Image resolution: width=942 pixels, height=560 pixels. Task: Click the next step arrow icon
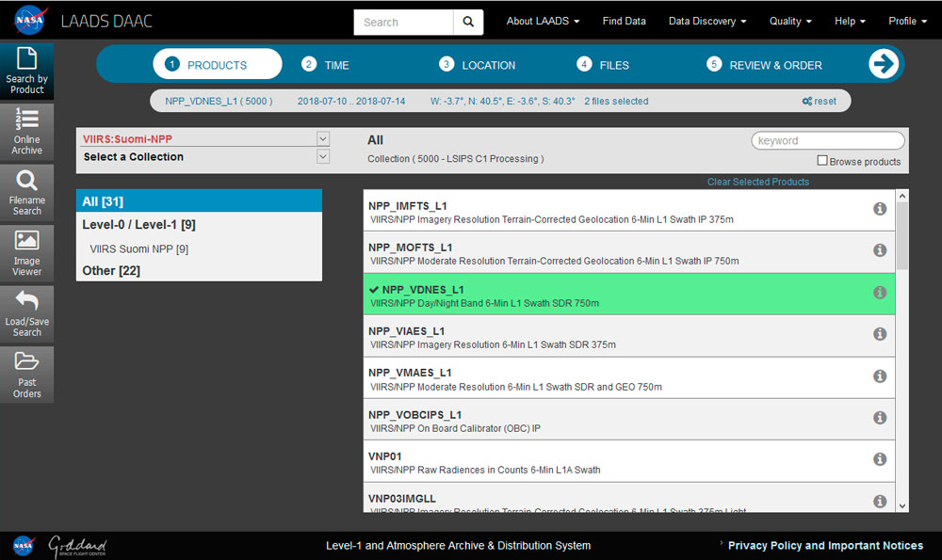[884, 64]
